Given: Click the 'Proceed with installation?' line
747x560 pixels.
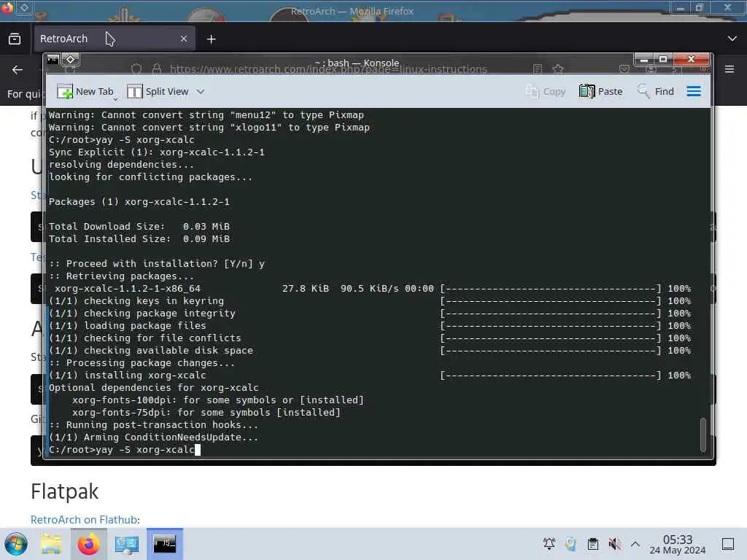Looking at the screenshot, I should 157,263.
